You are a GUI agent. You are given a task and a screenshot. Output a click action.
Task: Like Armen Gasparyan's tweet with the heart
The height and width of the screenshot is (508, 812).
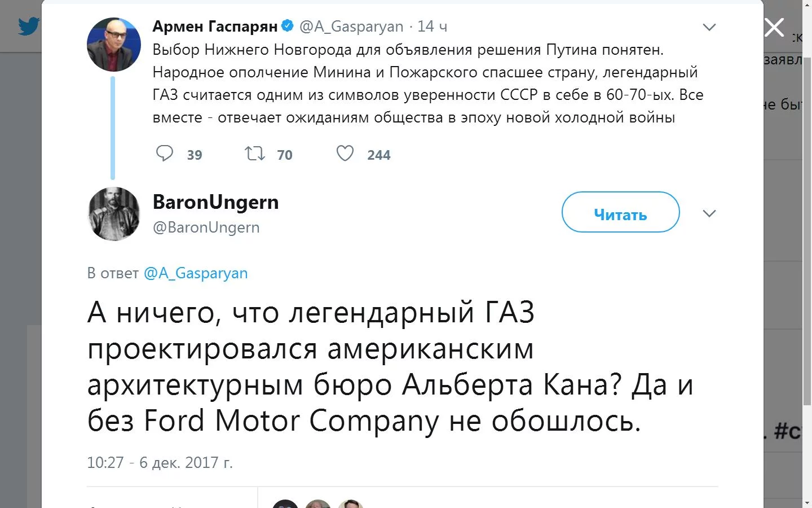(345, 154)
